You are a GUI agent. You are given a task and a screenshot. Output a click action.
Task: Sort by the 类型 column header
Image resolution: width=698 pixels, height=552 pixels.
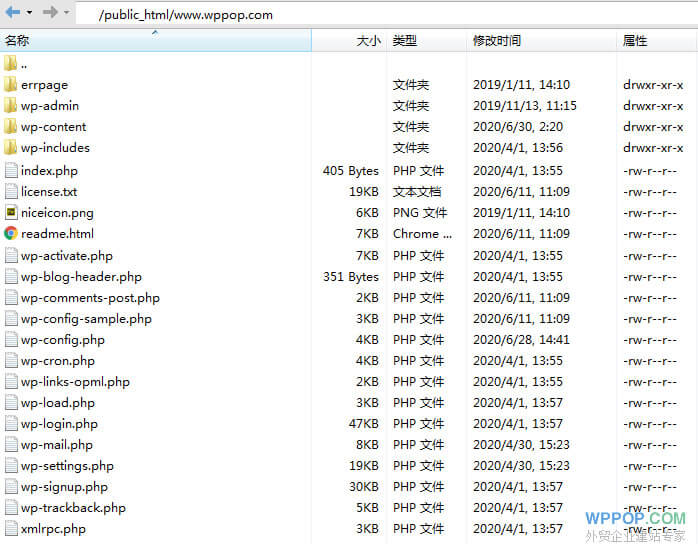pos(405,41)
